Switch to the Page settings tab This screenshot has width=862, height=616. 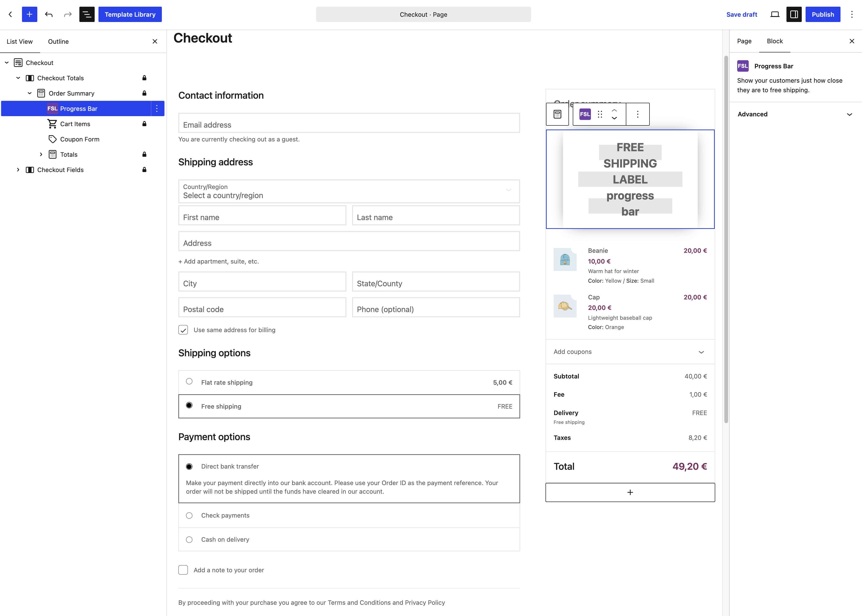pos(744,41)
